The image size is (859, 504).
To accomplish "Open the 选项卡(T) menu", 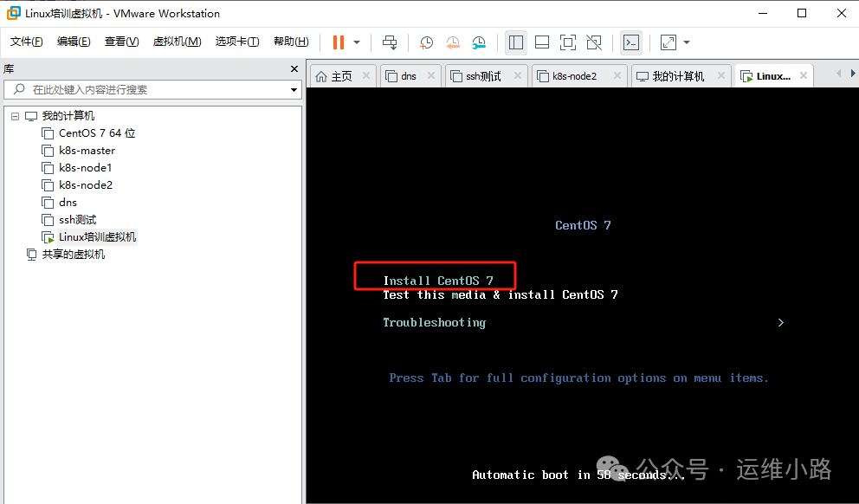I will (x=237, y=42).
